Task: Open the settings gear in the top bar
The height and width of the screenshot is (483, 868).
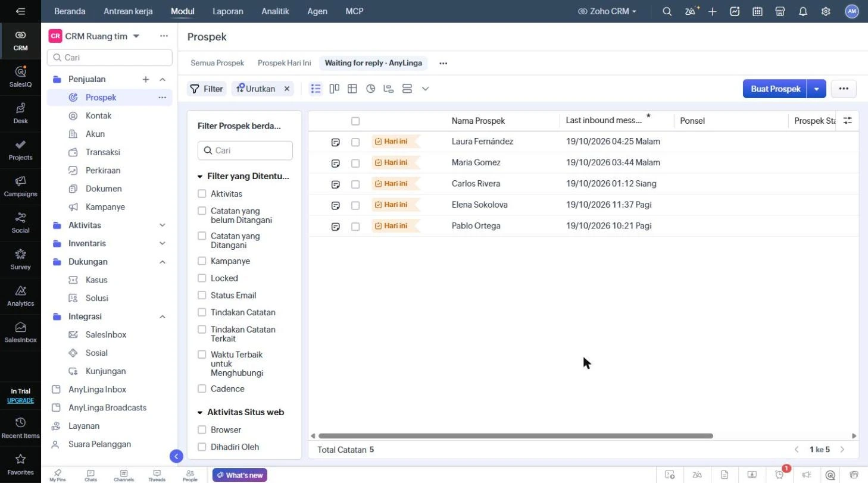Action: [x=826, y=11]
